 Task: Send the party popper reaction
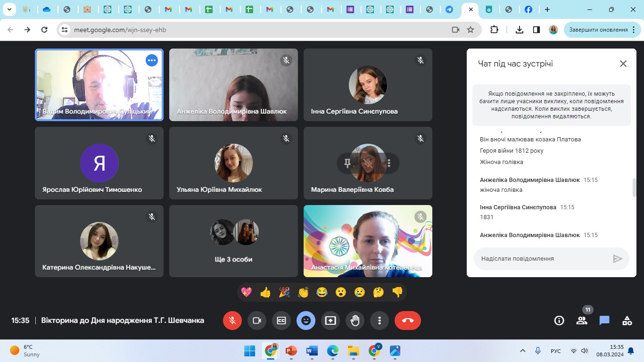pos(284,292)
